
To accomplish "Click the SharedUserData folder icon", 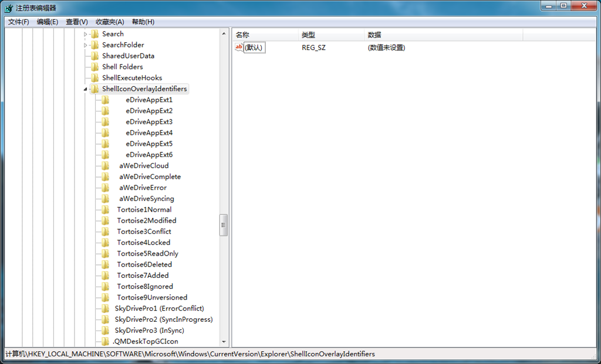I will 94,56.
